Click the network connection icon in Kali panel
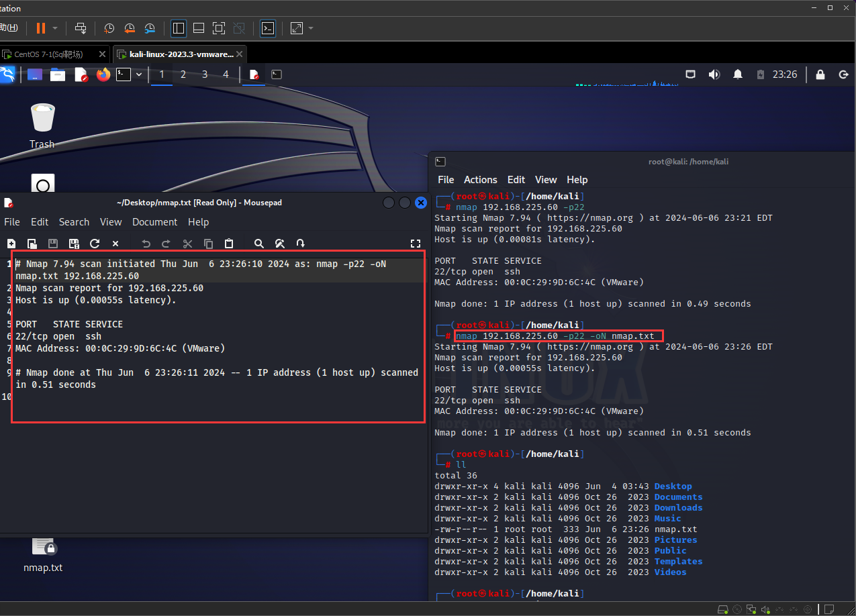 (691, 74)
